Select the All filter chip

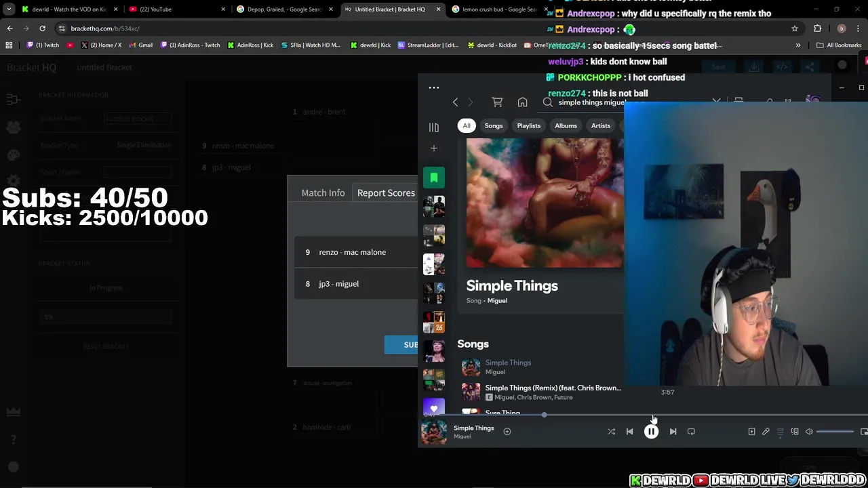click(x=467, y=125)
